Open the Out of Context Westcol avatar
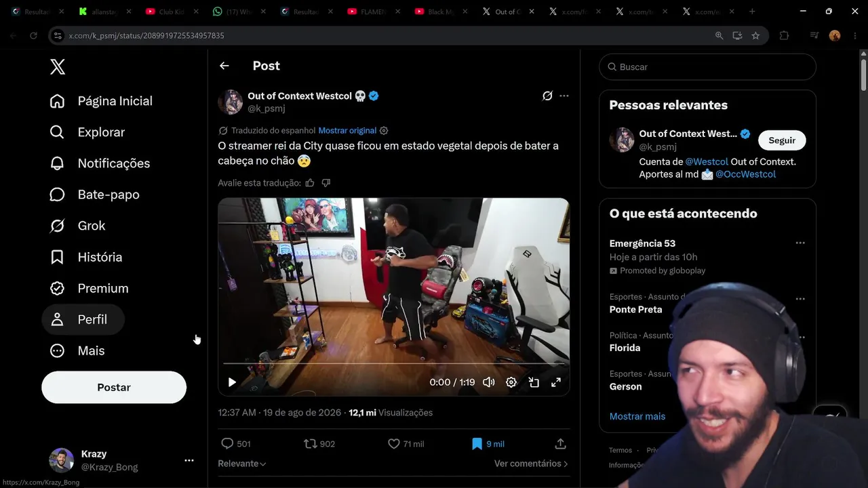 pyautogui.click(x=231, y=102)
